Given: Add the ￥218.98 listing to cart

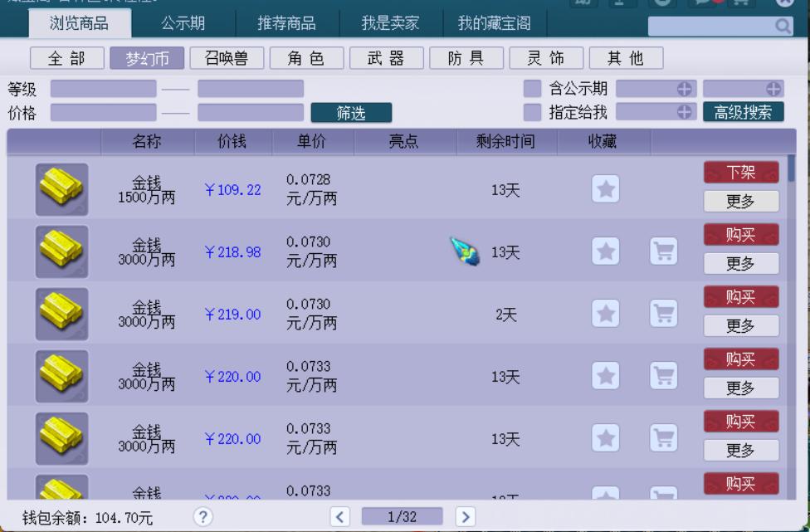Looking at the screenshot, I should [x=663, y=251].
